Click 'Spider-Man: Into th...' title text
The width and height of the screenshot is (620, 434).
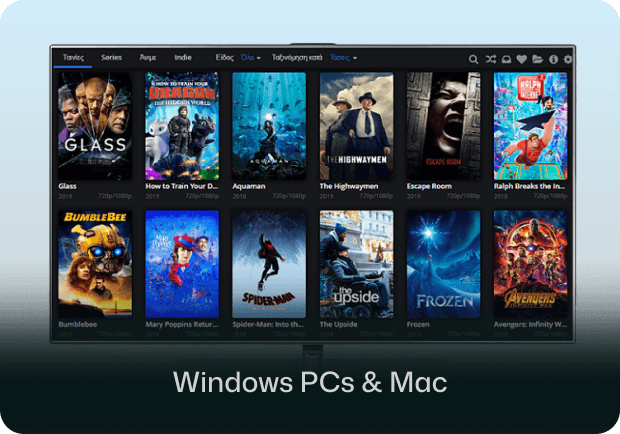tap(268, 325)
